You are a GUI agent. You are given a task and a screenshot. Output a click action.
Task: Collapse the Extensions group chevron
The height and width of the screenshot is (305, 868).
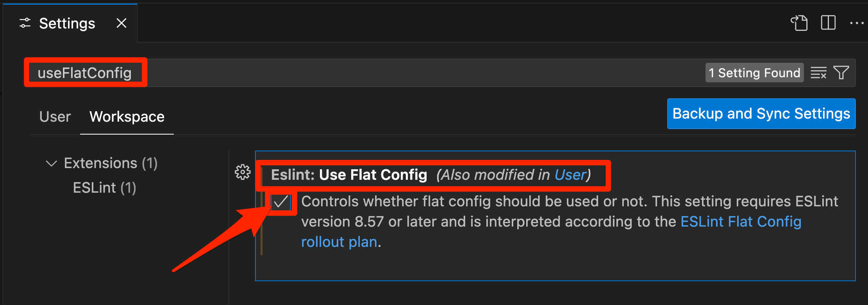coord(51,163)
